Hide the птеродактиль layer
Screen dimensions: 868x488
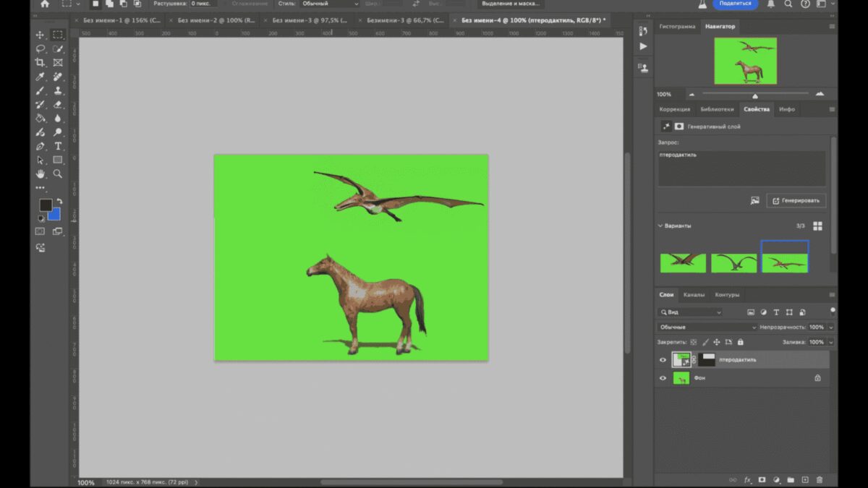(663, 359)
